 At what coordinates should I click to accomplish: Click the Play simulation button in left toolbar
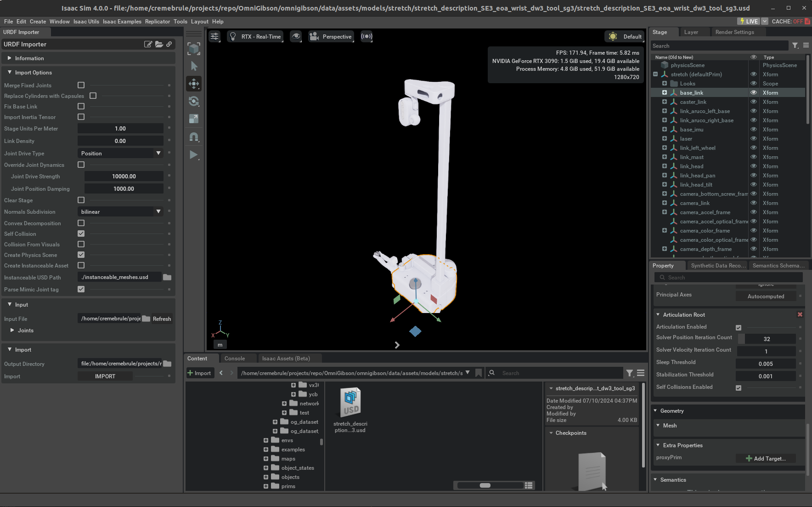[194, 155]
